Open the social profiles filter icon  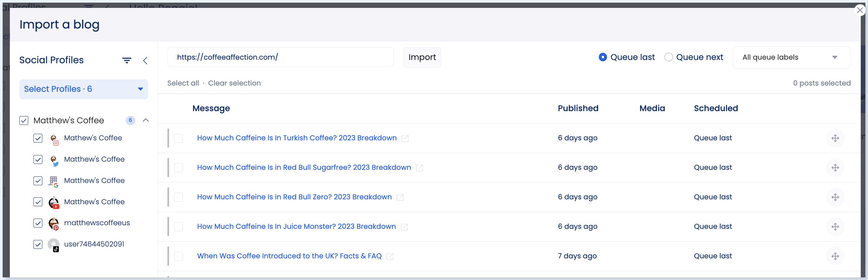127,60
